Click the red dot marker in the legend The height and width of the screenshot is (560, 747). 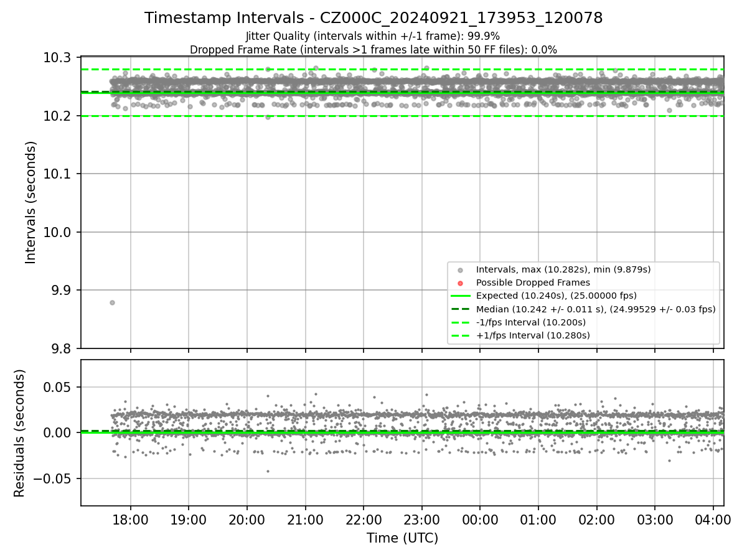coord(460,283)
